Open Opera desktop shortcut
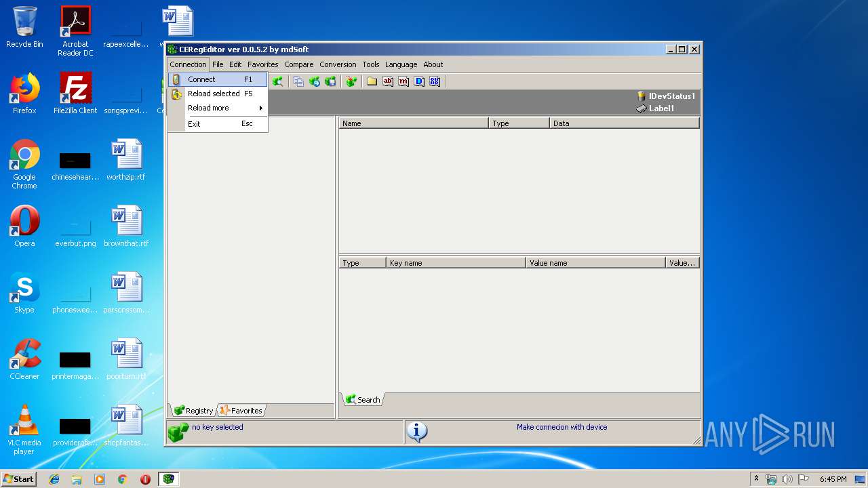This screenshot has width=868, height=488. tap(24, 226)
